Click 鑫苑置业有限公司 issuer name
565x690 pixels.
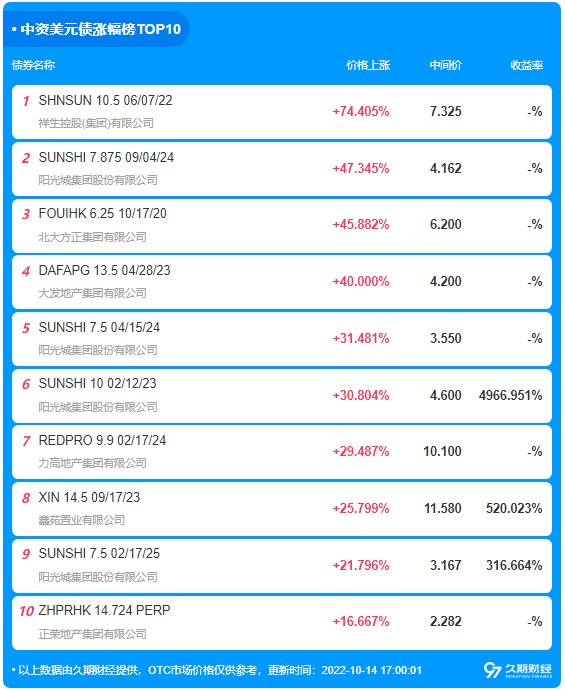[82, 520]
